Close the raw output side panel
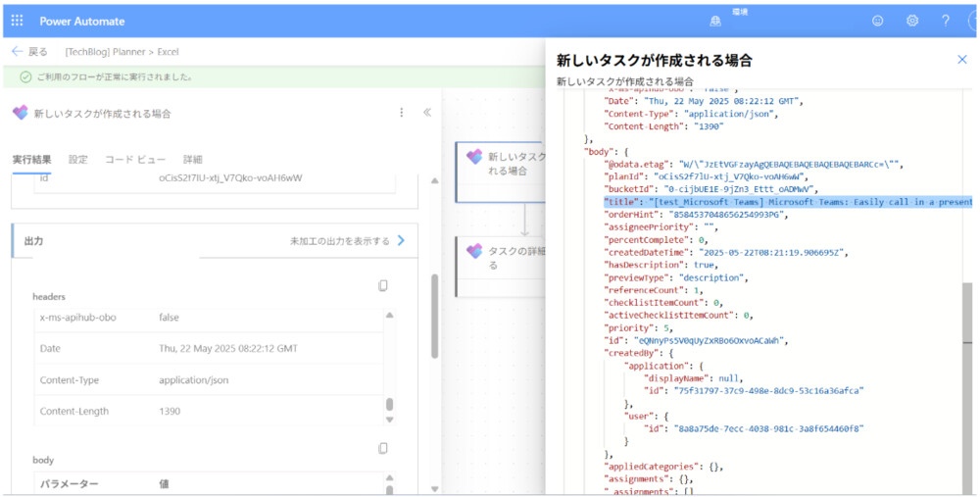The image size is (980, 497). pyautogui.click(x=961, y=60)
